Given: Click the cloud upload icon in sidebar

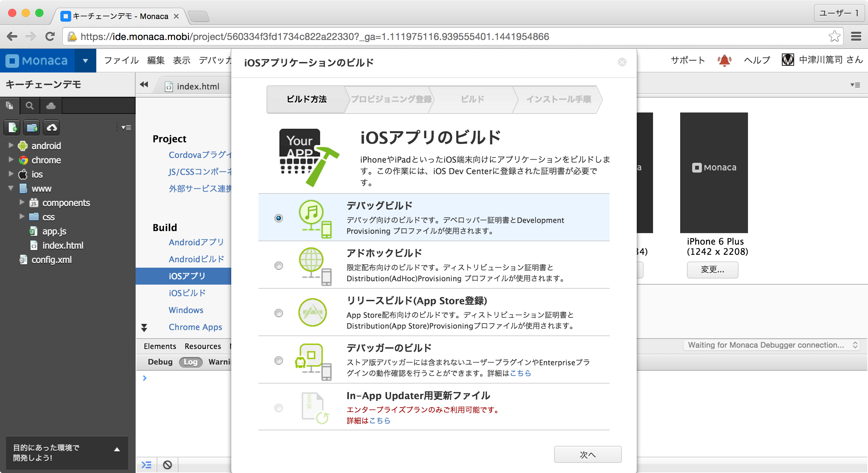Looking at the screenshot, I should (x=52, y=128).
